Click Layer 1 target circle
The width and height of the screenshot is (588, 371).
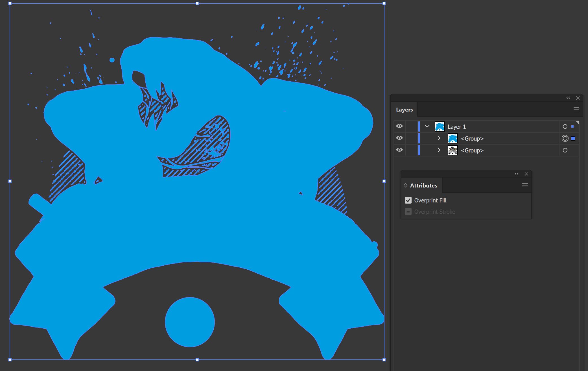(x=565, y=126)
